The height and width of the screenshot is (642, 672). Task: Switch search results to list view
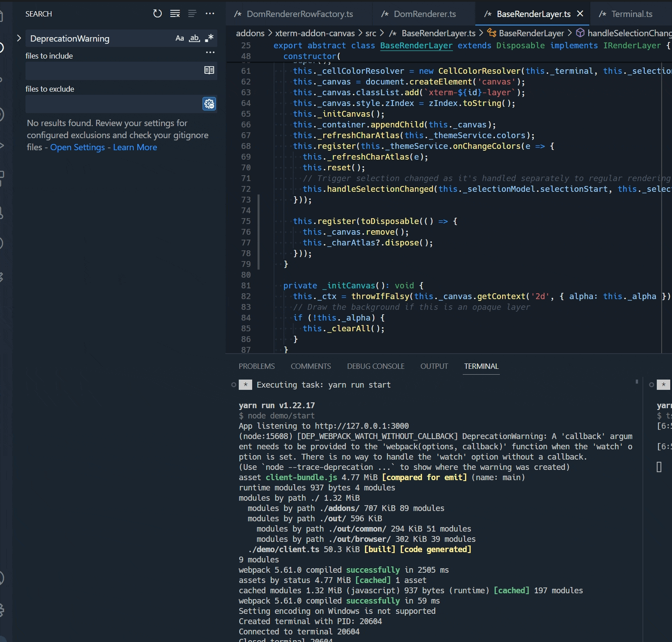(192, 14)
